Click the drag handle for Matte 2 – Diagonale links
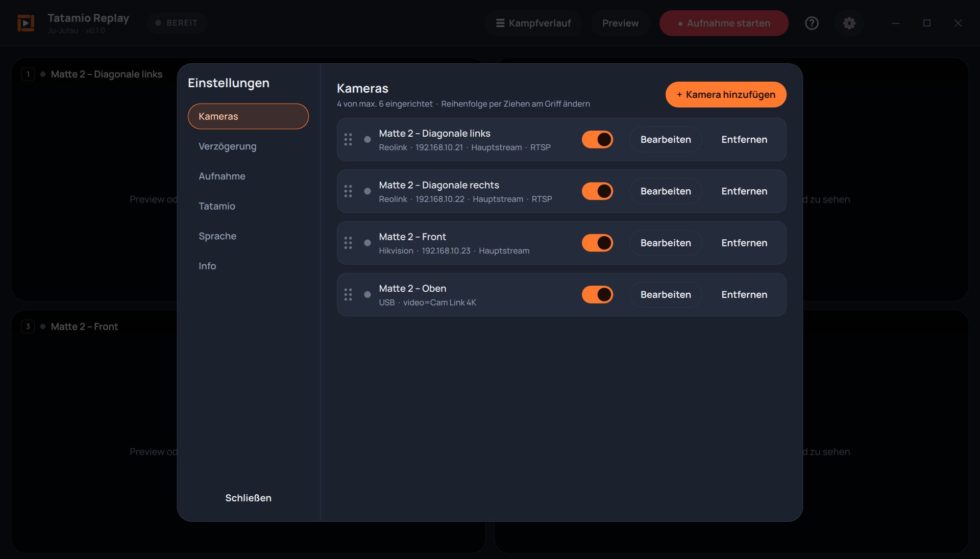This screenshot has height=559, width=980. (348, 140)
